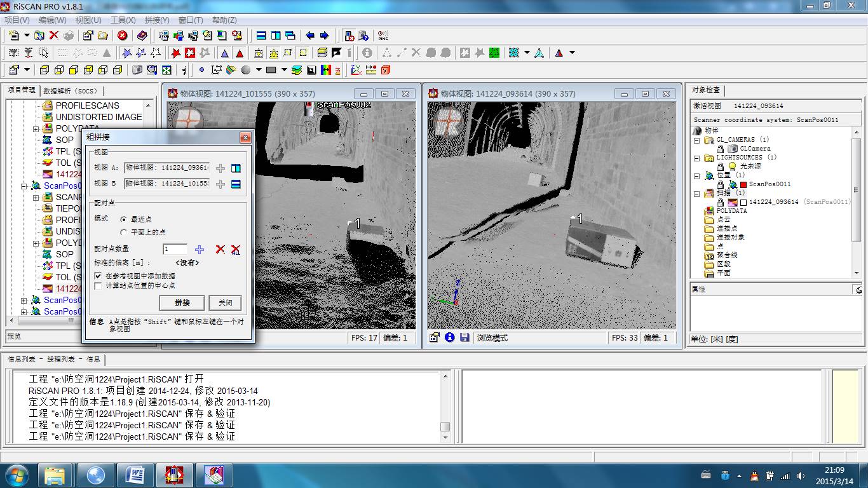Click the PING toolbar icon
This screenshot has height=488, width=868.
click(383, 36)
